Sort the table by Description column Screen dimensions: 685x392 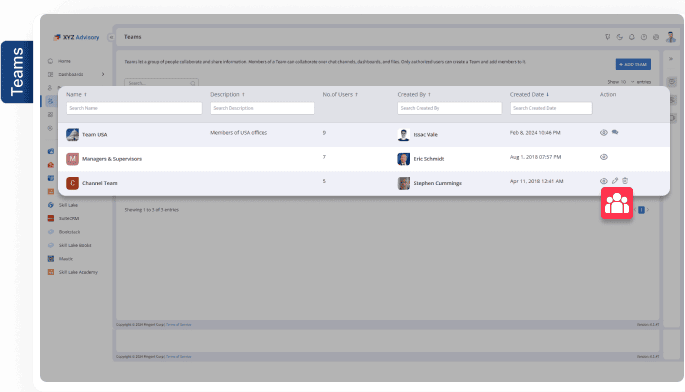227,94
